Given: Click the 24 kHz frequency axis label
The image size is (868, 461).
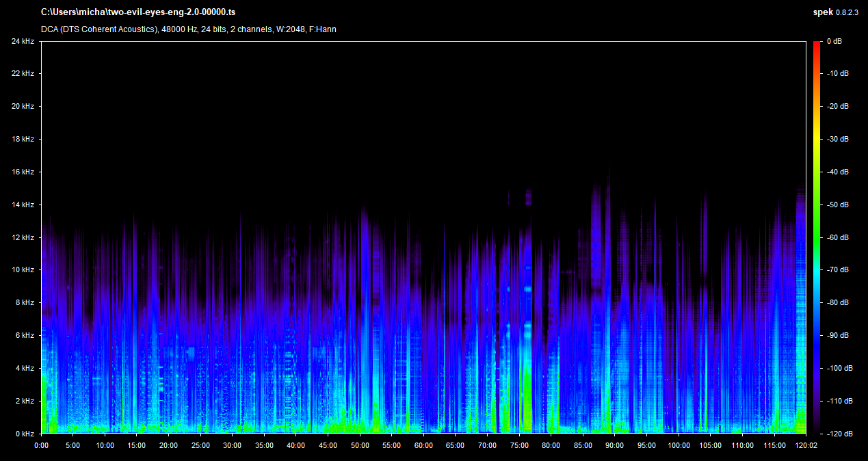Looking at the screenshot, I should click(23, 41).
